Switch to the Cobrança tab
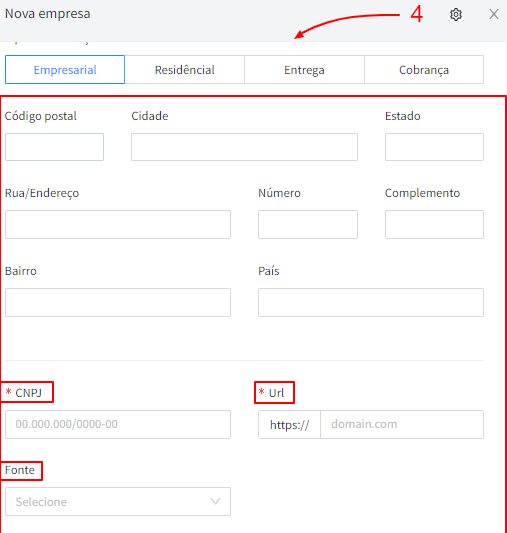 (x=424, y=70)
